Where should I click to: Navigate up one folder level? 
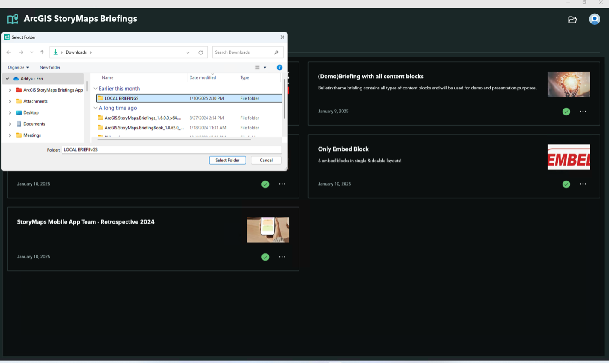click(42, 52)
